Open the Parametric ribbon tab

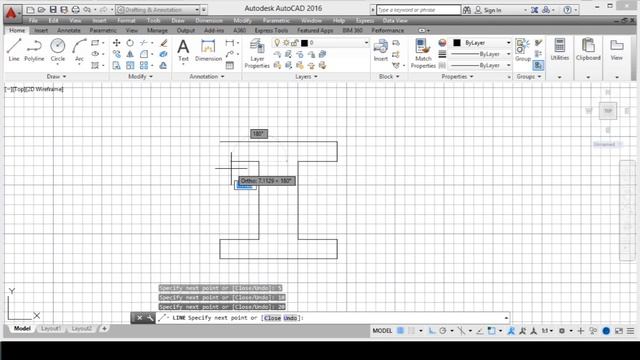click(x=103, y=30)
